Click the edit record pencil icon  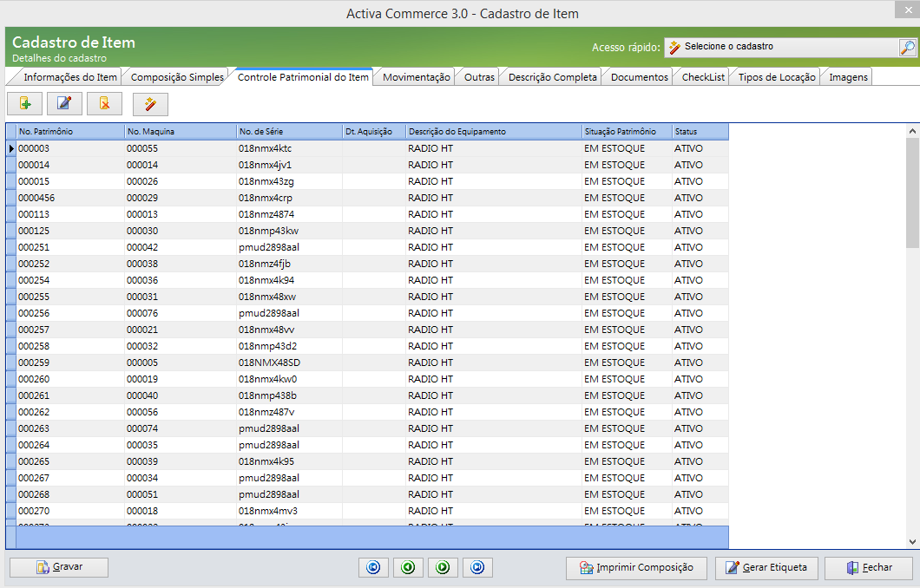click(x=64, y=104)
